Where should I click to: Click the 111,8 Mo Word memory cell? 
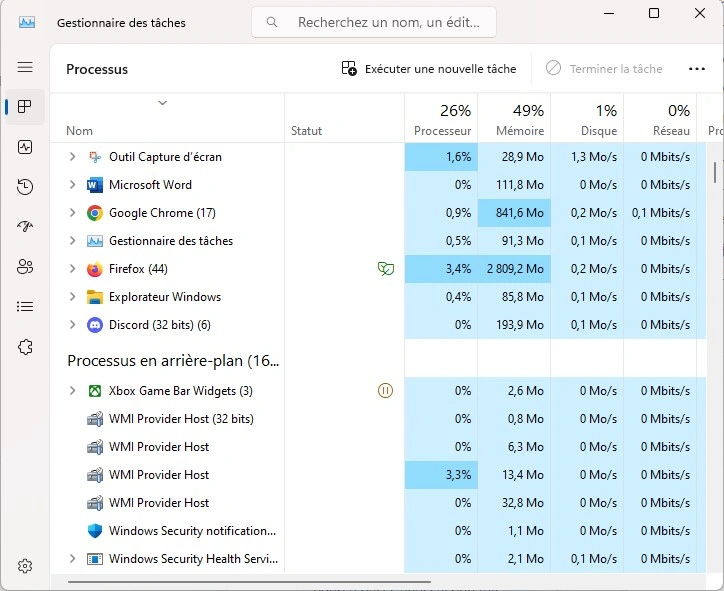514,185
